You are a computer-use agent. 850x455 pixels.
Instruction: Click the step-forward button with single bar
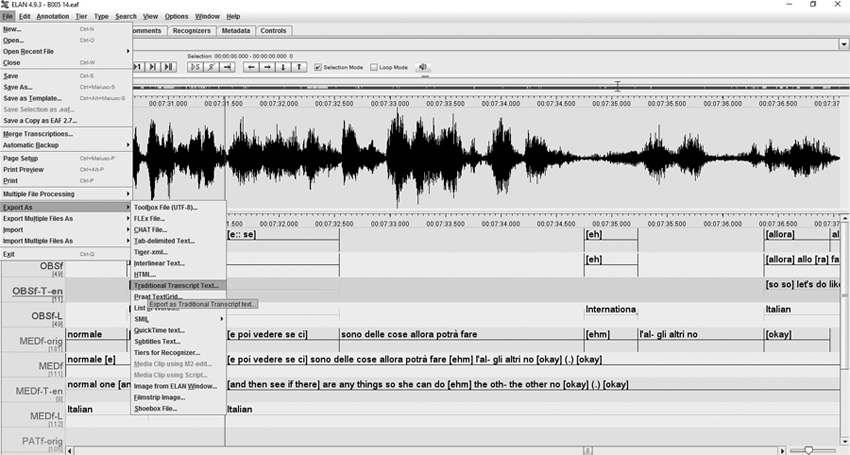(x=153, y=67)
